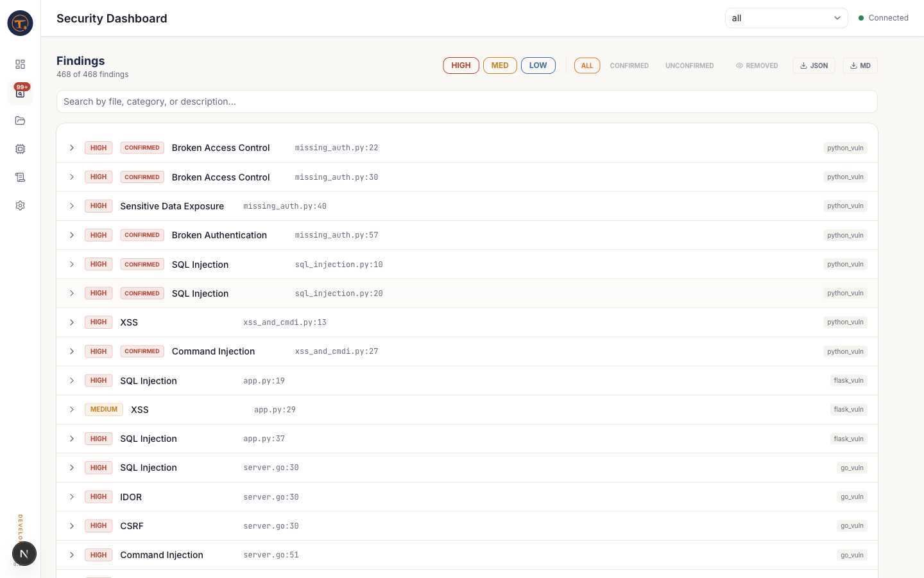Viewport: 924px width, 578px height.
Task: Click the orange T app logo
Action: (x=20, y=23)
